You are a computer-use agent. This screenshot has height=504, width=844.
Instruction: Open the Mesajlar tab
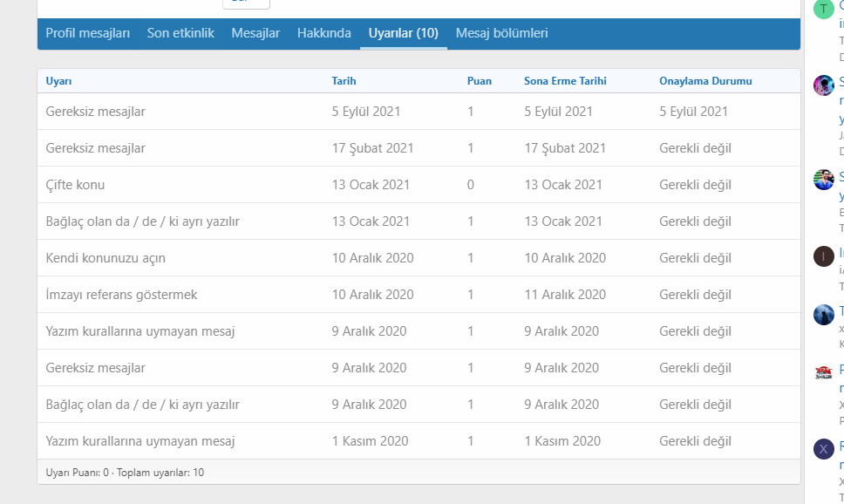click(255, 33)
